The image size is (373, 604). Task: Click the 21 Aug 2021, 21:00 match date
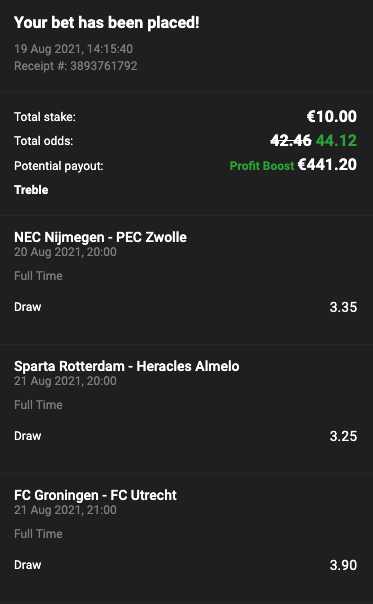[65, 510]
